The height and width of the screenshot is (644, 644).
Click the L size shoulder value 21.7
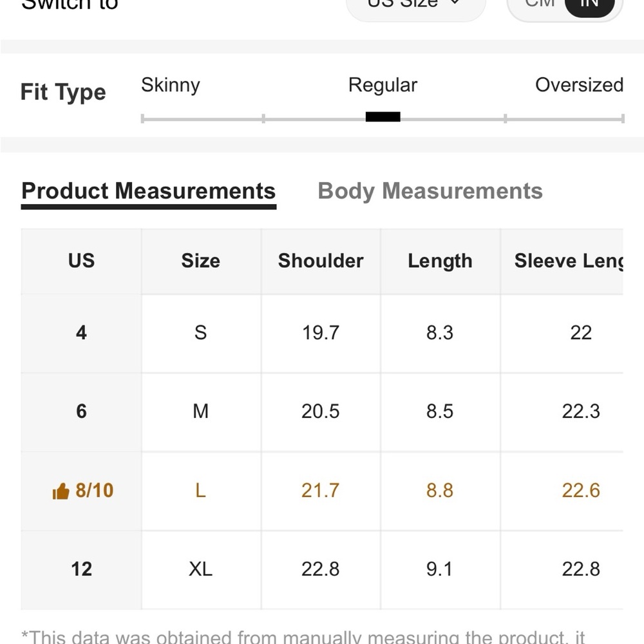[320, 490]
